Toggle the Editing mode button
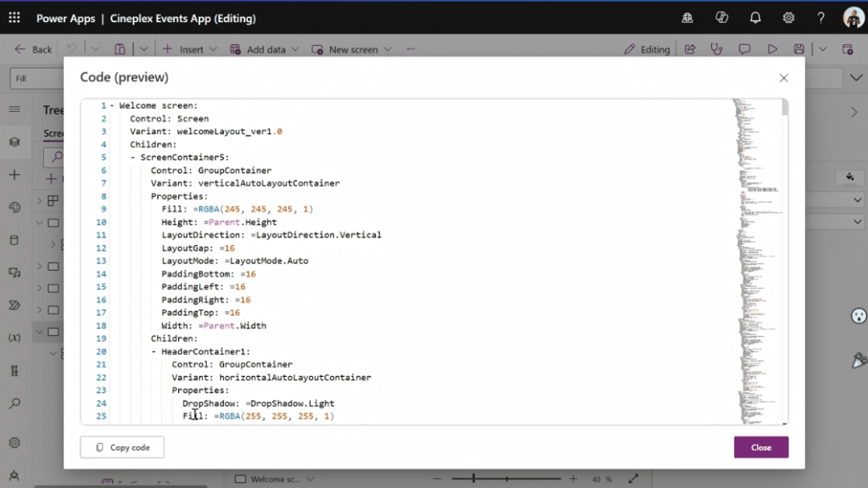Screen dimensions: 868x488 [x=647, y=49]
